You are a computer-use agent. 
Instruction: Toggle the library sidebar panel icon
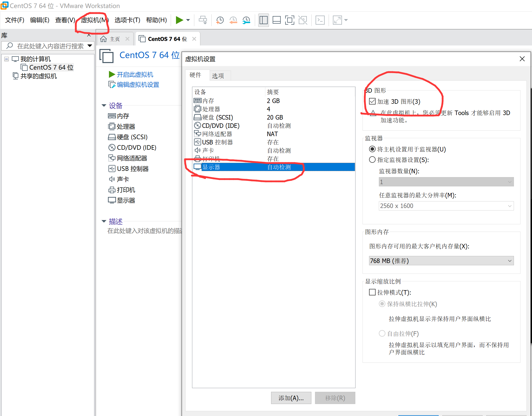pyautogui.click(x=263, y=20)
